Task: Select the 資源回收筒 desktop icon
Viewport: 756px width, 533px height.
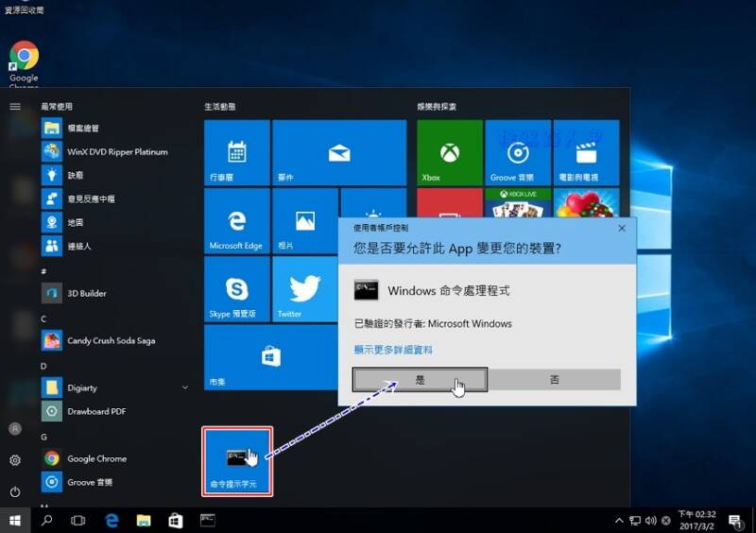Action: pyautogui.click(x=25, y=9)
